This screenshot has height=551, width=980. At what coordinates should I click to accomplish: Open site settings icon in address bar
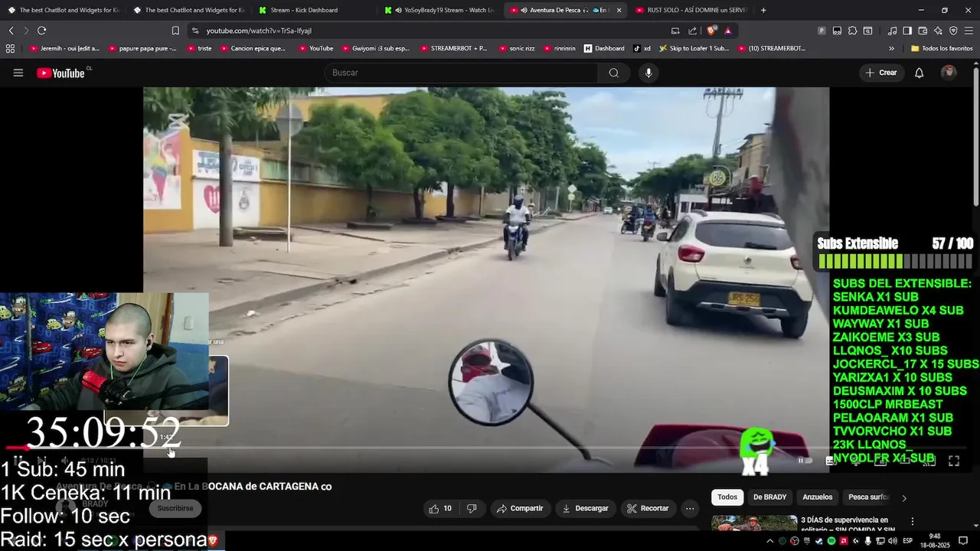pyautogui.click(x=195, y=31)
